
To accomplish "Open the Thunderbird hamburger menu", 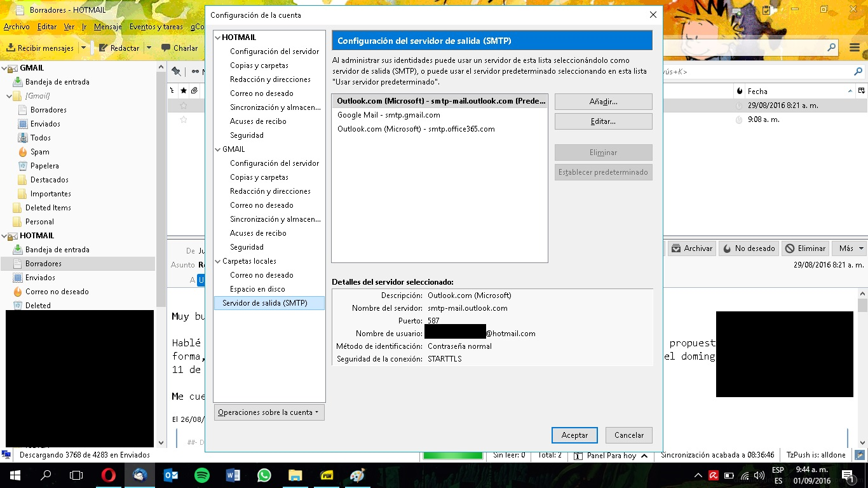I will (x=855, y=48).
